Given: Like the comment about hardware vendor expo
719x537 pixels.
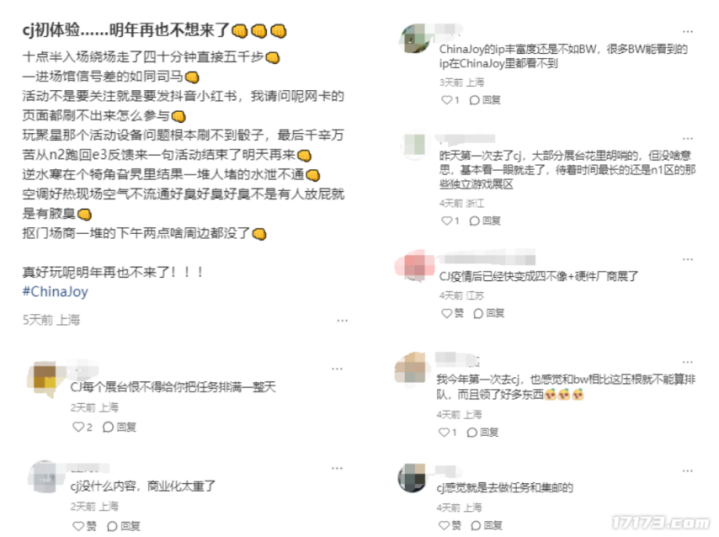Looking at the screenshot, I should (x=452, y=313).
